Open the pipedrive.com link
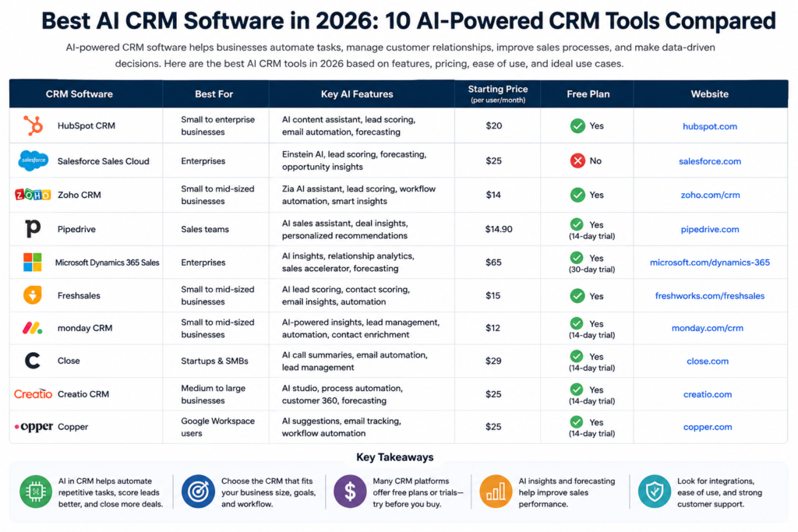Viewport: 798px width, 532px height. [709, 229]
